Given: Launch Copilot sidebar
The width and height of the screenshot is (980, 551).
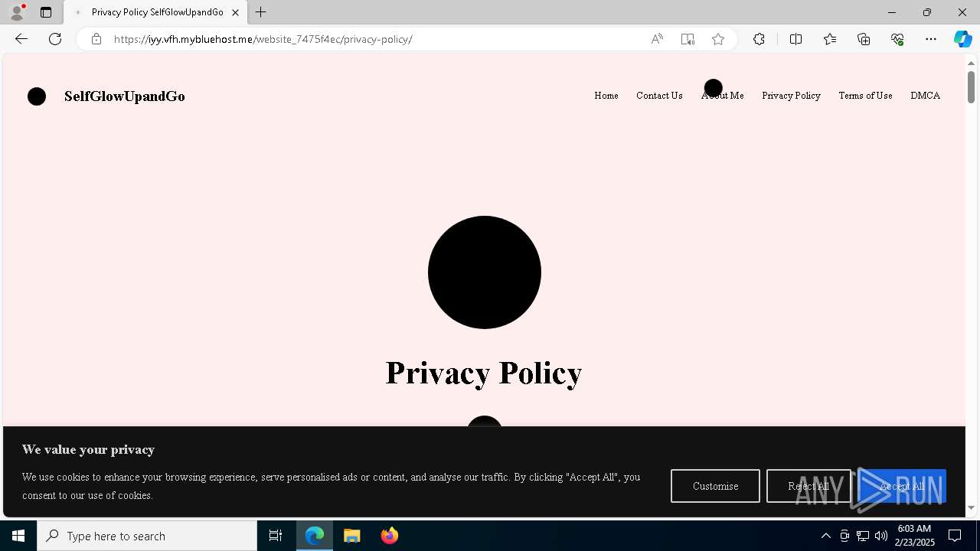Looking at the screenshot, I should 962,39.
